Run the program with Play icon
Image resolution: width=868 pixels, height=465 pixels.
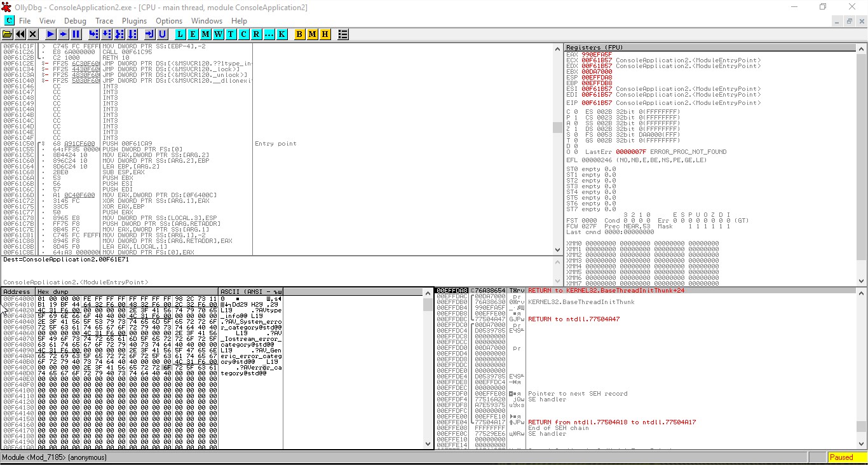pyautogui.click(x=50, y=34)
